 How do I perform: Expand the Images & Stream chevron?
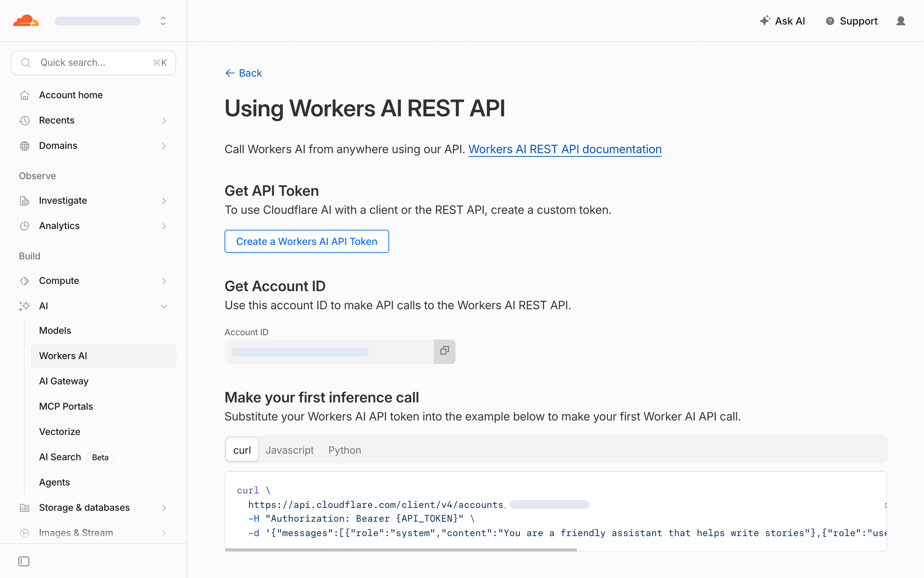coord(164,533)
